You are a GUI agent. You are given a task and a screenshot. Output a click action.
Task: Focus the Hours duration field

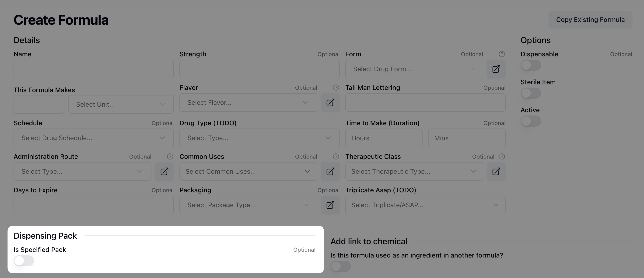tap(384, 138)
